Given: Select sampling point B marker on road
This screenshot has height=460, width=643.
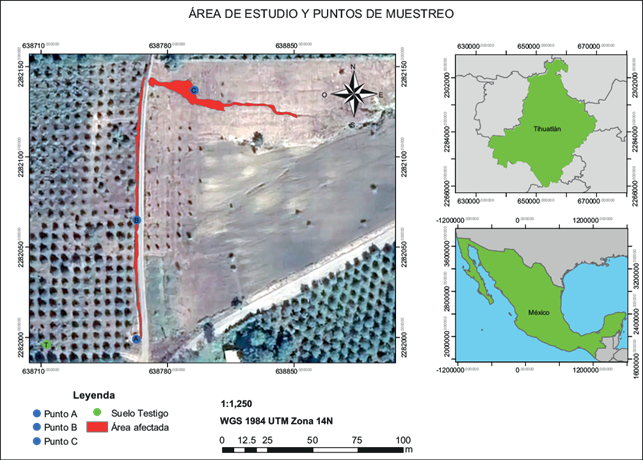Looking at the screenshot, I should (x=138, y=219).
